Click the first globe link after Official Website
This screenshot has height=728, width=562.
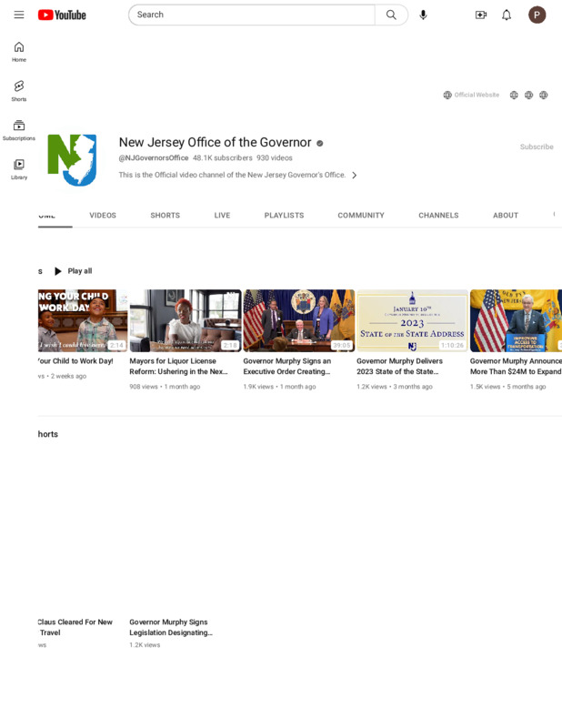point(514,95)
